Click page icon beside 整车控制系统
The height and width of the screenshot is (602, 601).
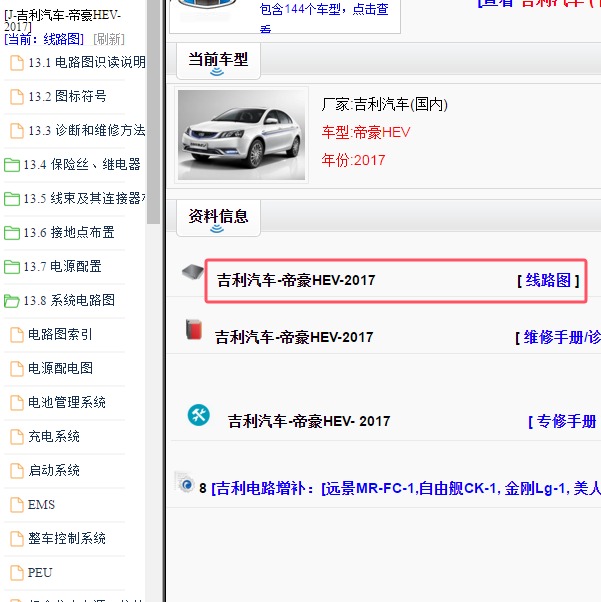(x=17, y=539)
